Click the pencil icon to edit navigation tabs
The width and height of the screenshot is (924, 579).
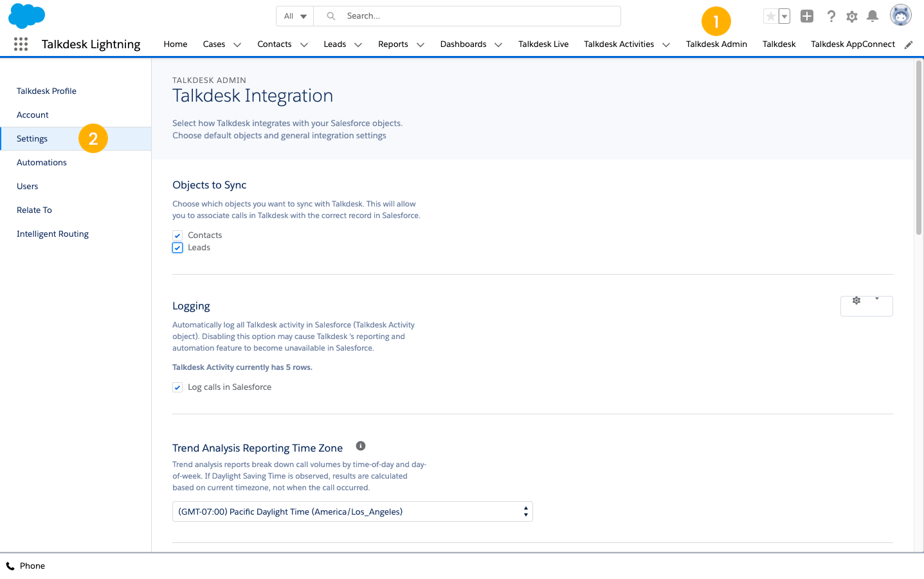908,44
